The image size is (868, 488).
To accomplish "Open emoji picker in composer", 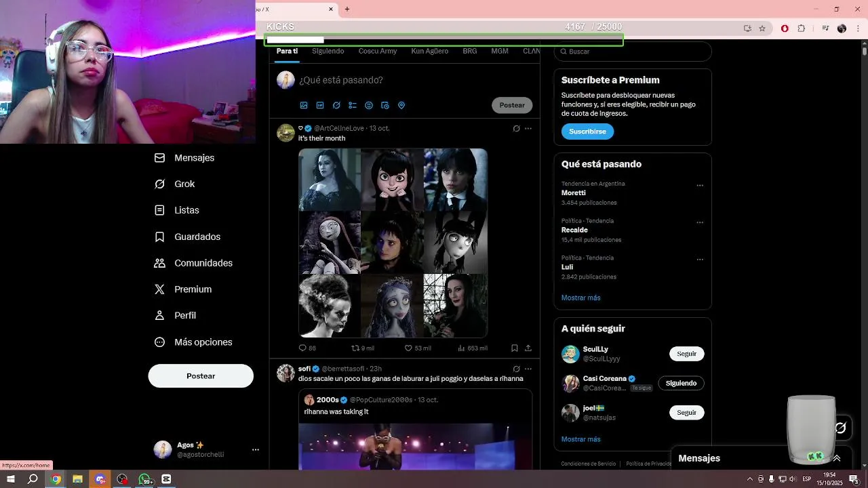I will click(x=369, y=105).
